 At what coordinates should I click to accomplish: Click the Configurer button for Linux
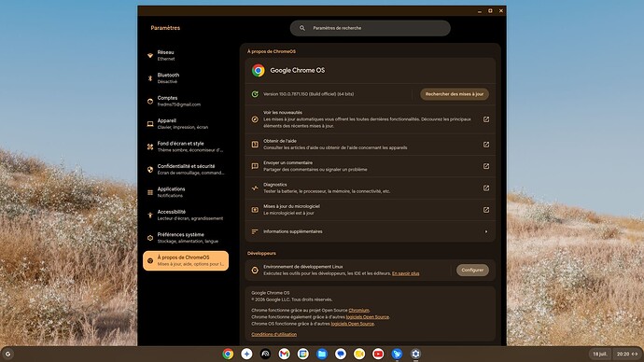point(472,270)
